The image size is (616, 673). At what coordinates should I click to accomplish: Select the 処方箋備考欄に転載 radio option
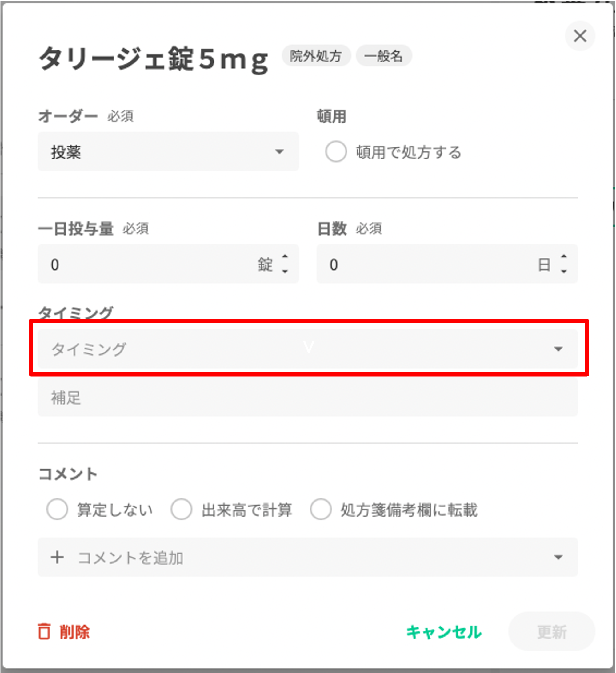[x=321, y=510]
